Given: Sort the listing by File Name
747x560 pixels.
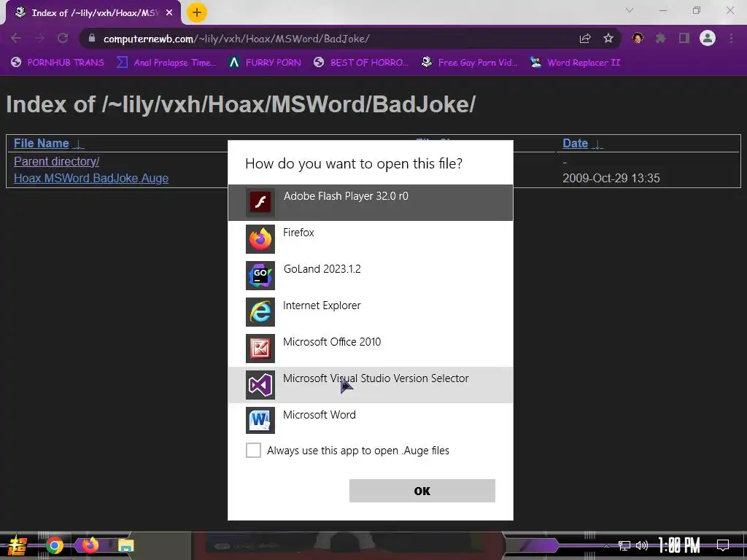Looking at the screenshot, I should click(42, 144).
